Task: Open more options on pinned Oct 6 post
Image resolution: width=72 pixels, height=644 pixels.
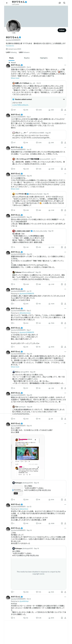Action: (65, 65)
